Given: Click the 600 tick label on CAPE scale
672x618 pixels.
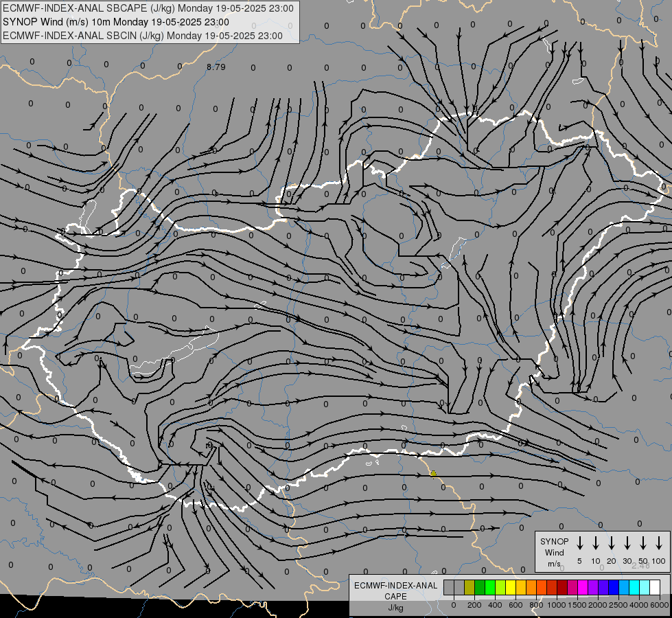Looking at the screenshot, I should click(x=515, y=605).
